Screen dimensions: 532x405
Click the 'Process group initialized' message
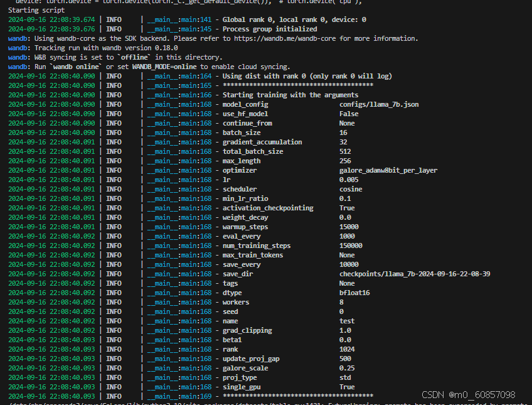pyautogui.click(x=270, y=29)
